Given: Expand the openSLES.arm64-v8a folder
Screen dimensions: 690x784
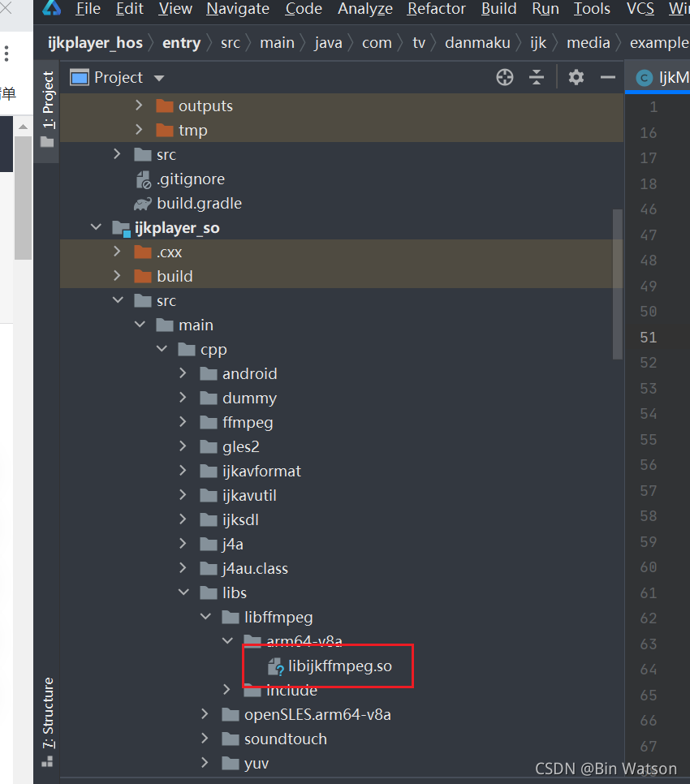Looking at the screenshot, I should click(x=205, y=714).
